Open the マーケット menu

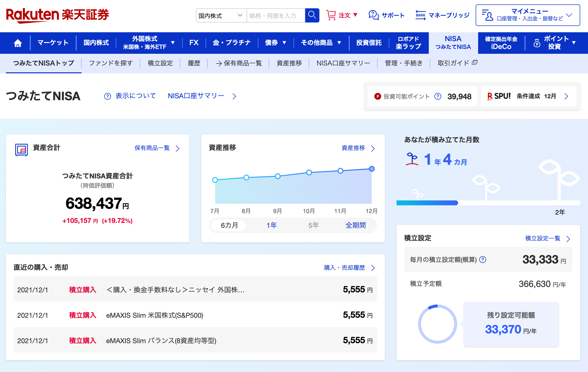point(53,43)
